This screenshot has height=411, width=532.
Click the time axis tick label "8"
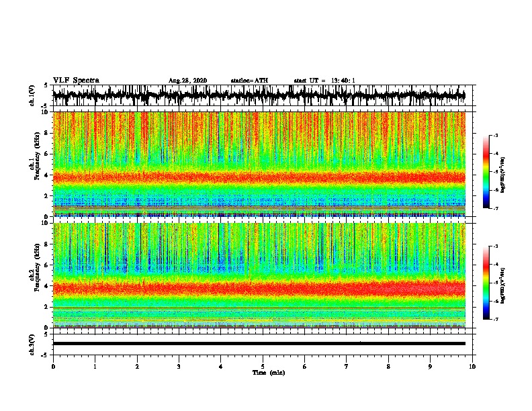click(x=388, y=367)
